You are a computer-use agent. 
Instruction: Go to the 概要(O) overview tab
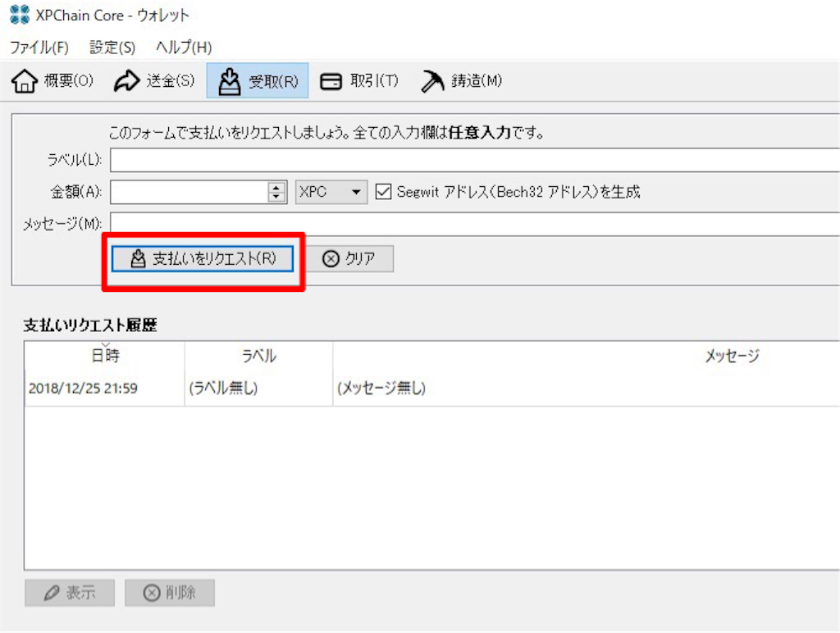[52, 81]
